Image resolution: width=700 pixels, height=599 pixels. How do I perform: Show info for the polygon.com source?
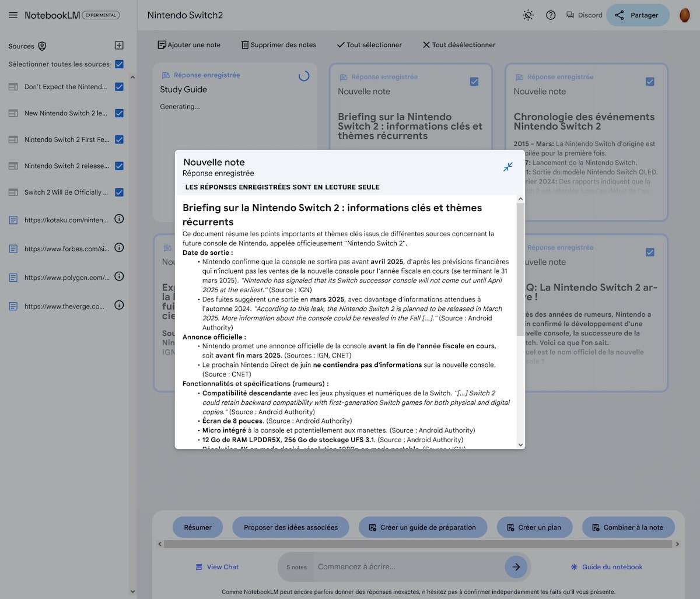click(119, 276)
